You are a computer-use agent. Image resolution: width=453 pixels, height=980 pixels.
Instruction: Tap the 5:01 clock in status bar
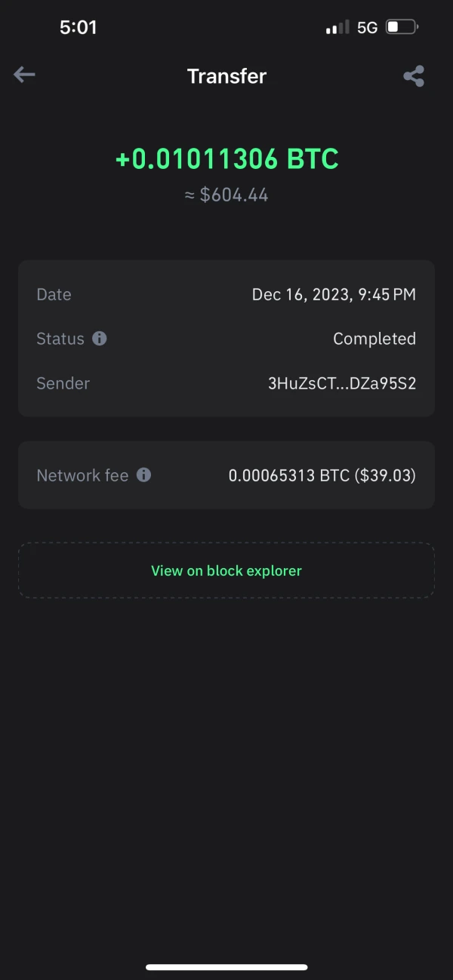click(x=78, y=28)
